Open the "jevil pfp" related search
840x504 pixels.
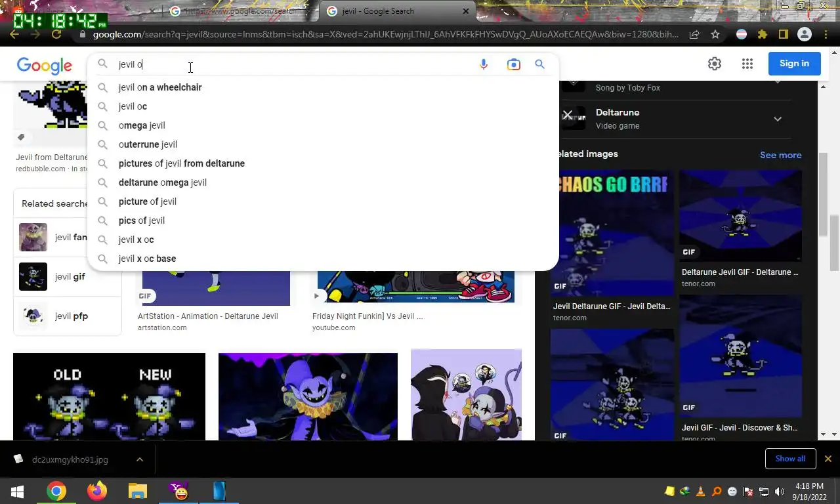(67, 316)
